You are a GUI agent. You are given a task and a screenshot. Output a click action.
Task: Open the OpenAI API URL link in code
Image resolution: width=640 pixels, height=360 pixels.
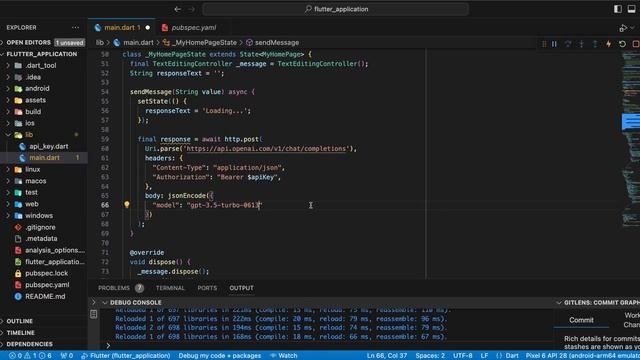(267, 149)
